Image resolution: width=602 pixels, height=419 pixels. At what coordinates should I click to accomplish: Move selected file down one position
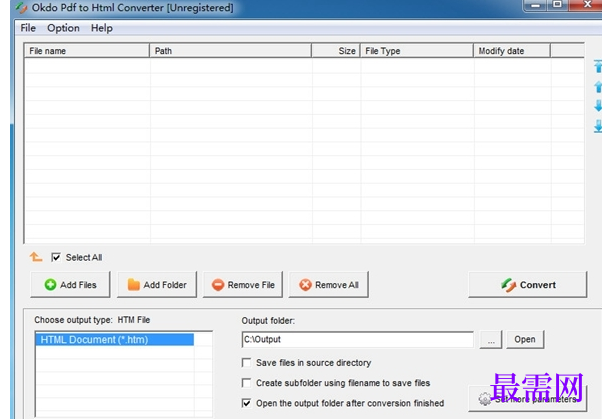[x=598, y=106]
